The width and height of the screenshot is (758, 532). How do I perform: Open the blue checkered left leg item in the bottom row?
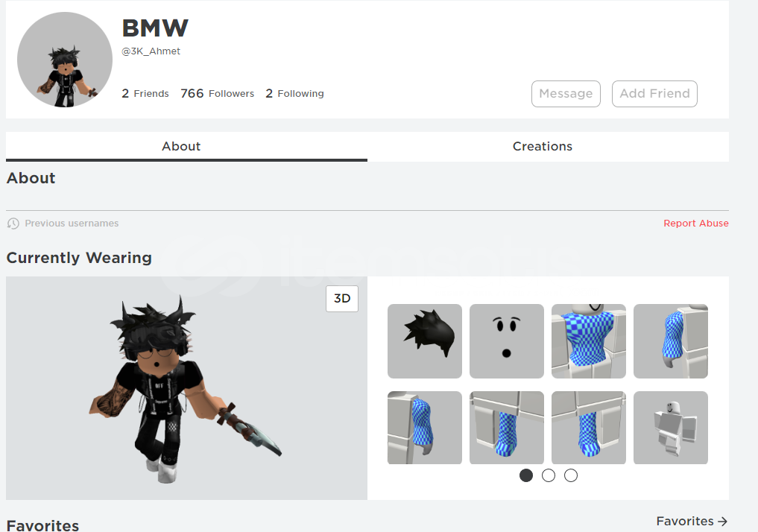click(507, 428)
